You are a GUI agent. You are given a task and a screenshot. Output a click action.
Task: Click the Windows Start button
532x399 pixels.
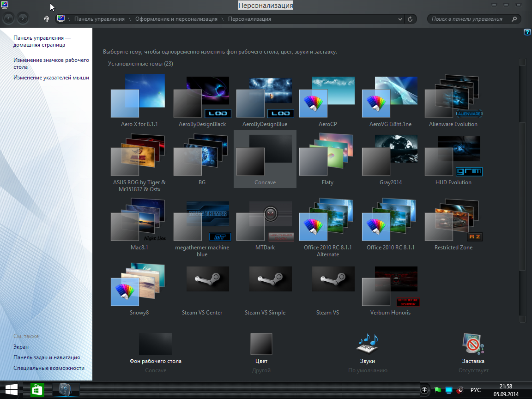pyautogui.click(x=12, y=390)
